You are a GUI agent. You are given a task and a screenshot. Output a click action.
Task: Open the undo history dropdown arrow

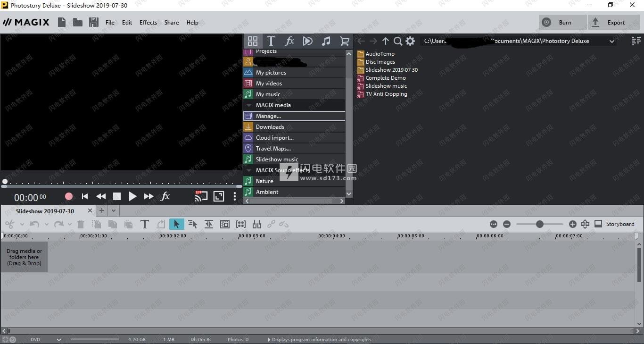point(46,224)
